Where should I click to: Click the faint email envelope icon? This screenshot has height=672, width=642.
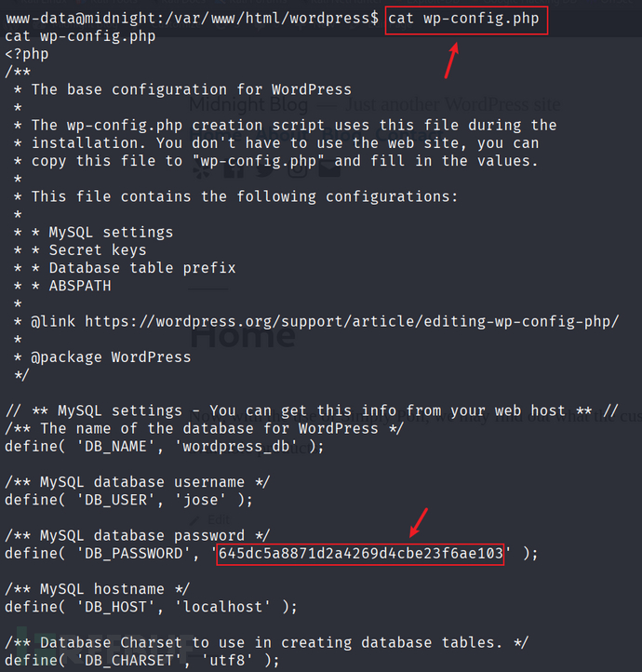click(x=329, y=170)
